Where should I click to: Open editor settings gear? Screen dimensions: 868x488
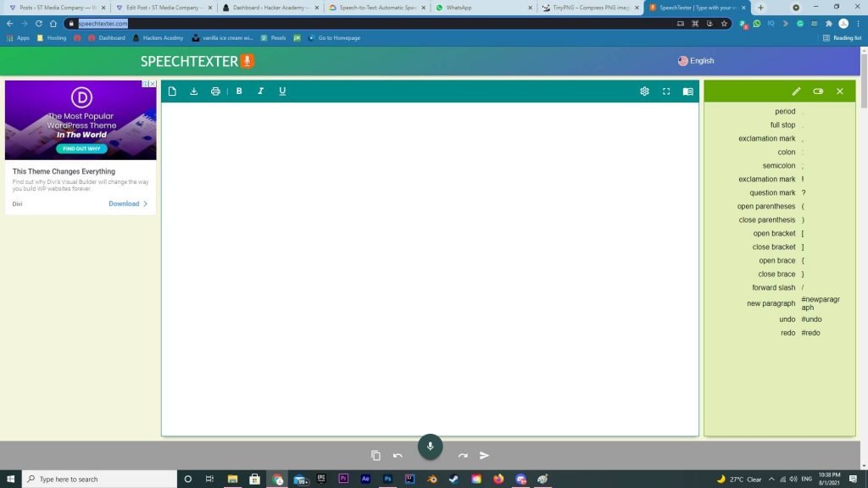click(x=644, y=91)
